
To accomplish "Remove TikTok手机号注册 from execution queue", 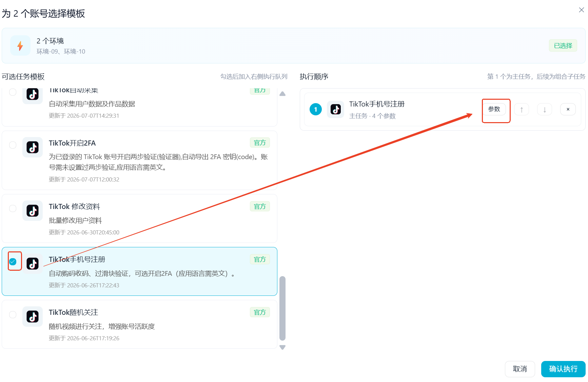I will (568, 109).
